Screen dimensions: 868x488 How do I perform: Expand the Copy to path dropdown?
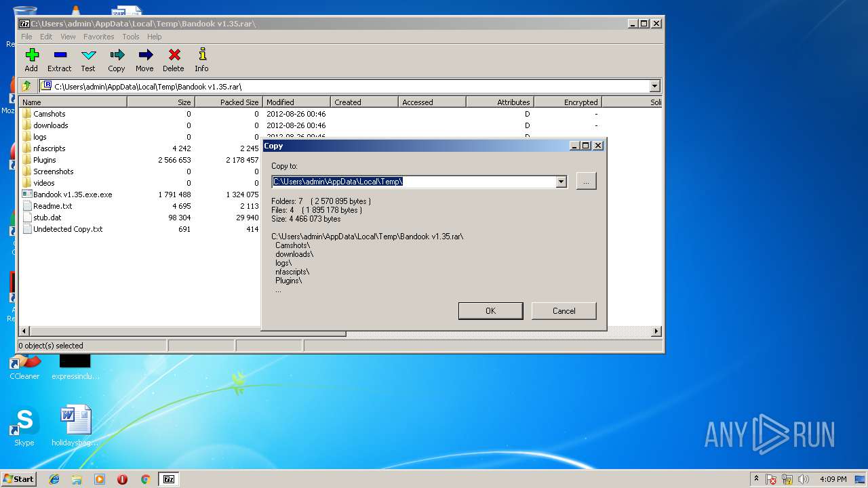pyautogui.click(x=561, y=182)
